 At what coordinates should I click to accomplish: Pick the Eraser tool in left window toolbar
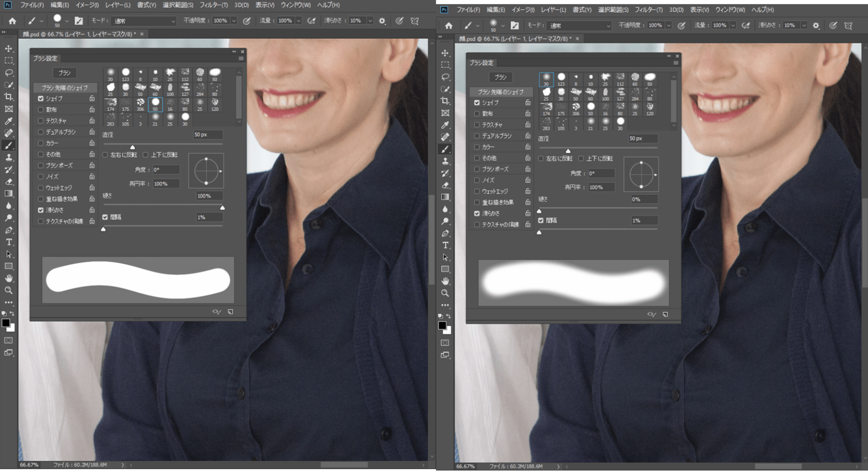[9, 182]
